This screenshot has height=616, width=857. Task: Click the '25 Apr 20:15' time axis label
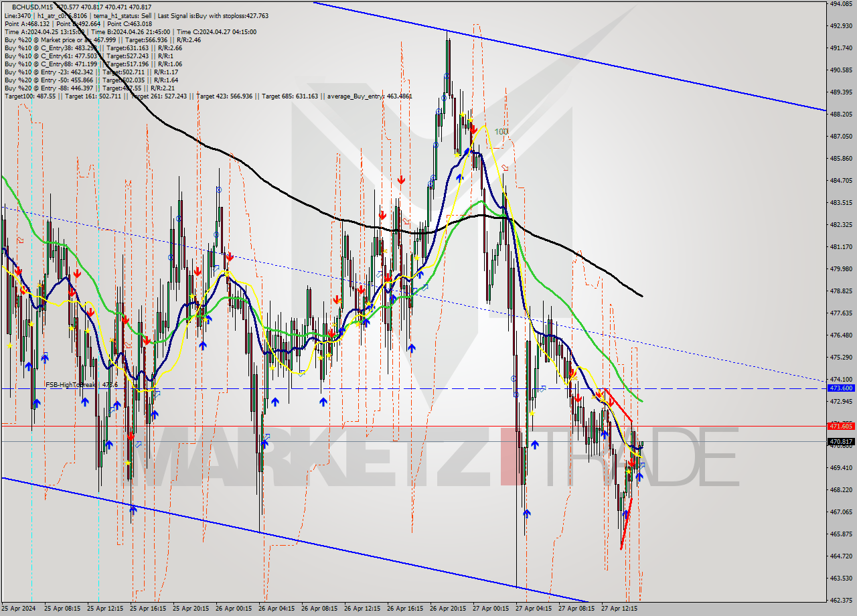191,609
